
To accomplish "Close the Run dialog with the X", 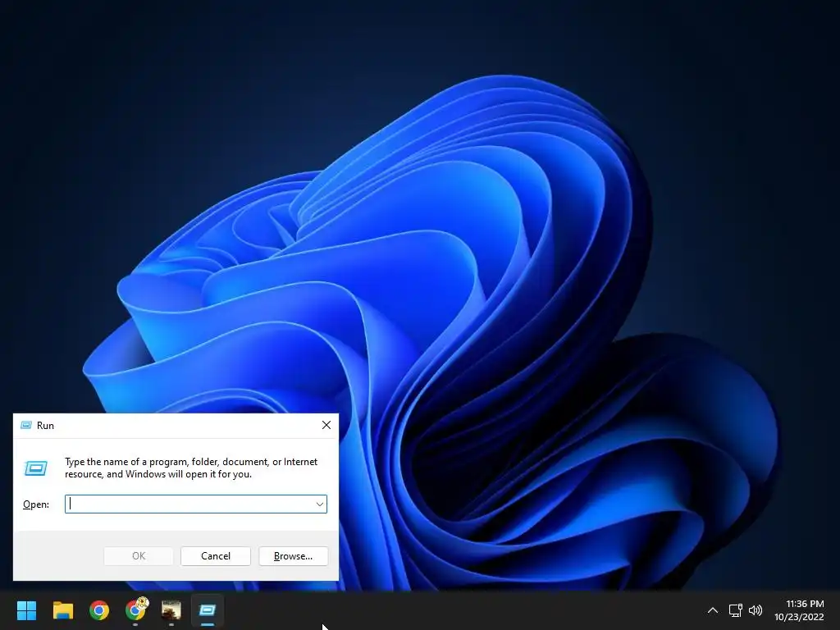I will coord(326,426).
